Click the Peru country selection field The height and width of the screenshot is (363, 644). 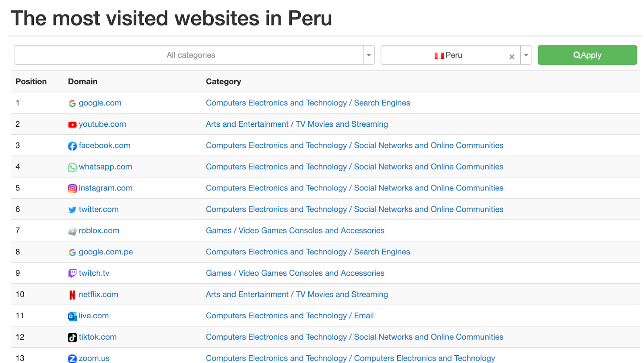(x=451, y=55)
